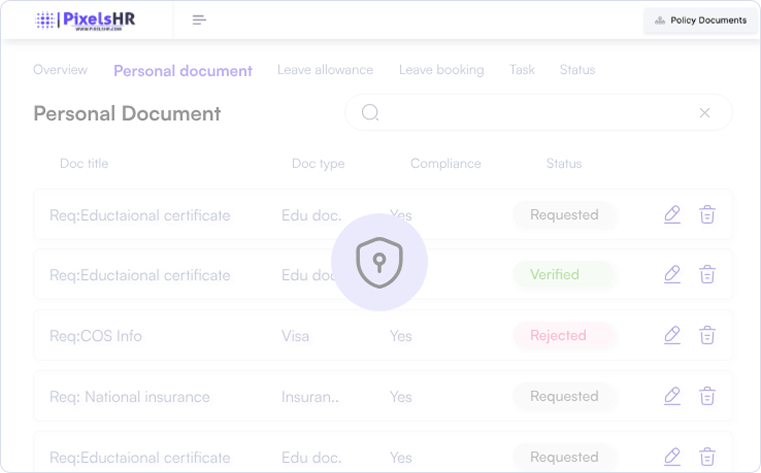Switch to the Overview tab

[60, 70]
